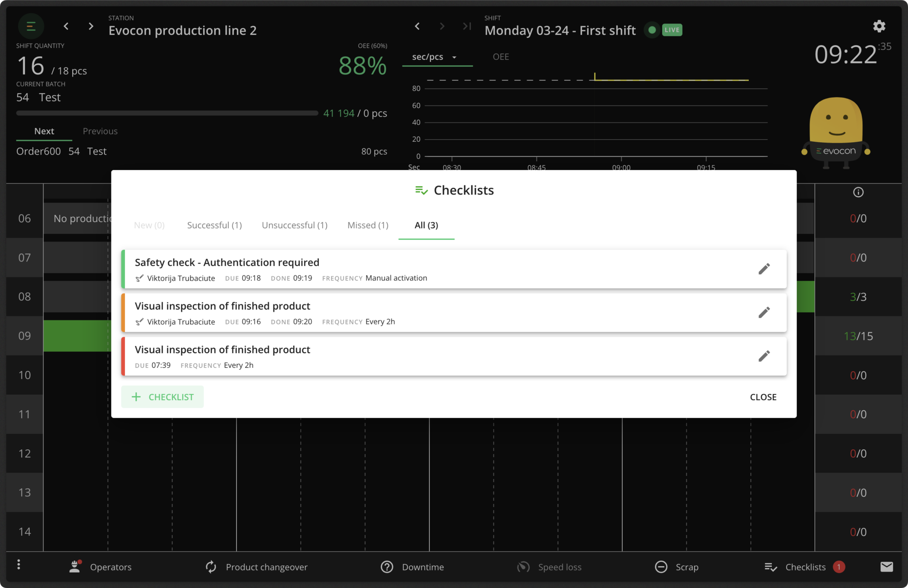Click the add CHECKLIST button
The image size is (908, 588).
coord(162,397)
